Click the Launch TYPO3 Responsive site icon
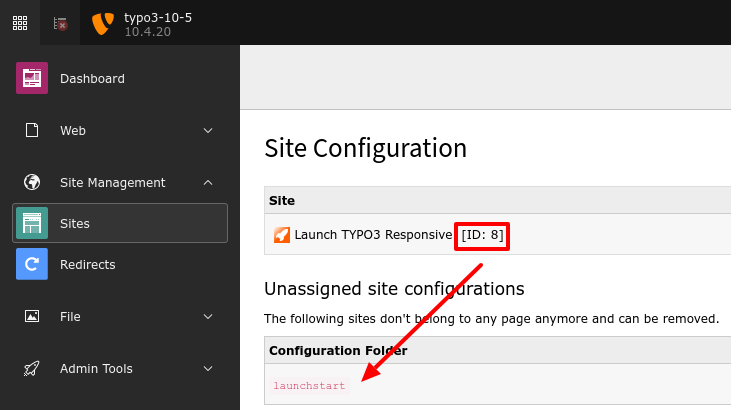The image size is (731, 410). 282,235
